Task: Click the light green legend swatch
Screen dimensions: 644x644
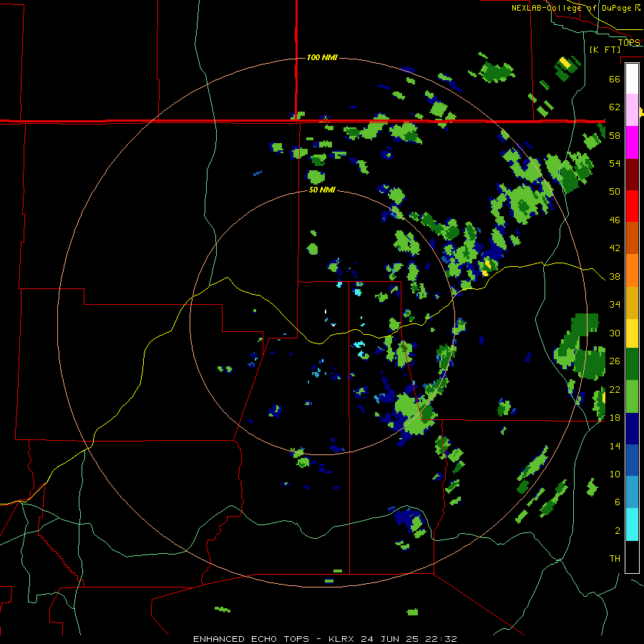Action: (632, 396)
